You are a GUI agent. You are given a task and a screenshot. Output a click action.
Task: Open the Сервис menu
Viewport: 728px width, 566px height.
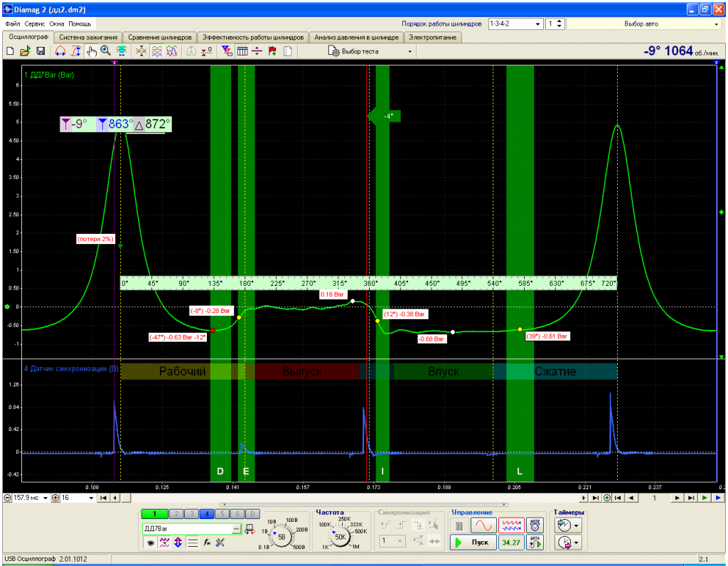click(x=35, y=23)
